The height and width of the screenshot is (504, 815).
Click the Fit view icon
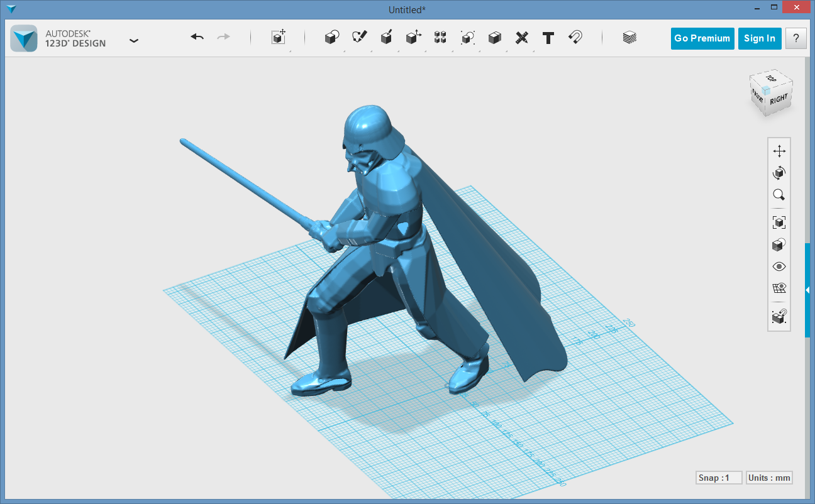[x=779, y=222]
